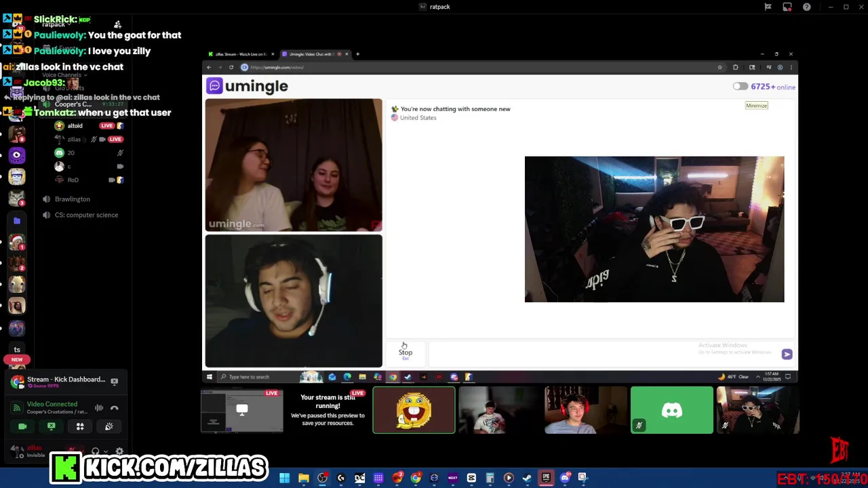868x488 pixels.
Task: Select user RoD in voice channel
Action: pos(73,180)
